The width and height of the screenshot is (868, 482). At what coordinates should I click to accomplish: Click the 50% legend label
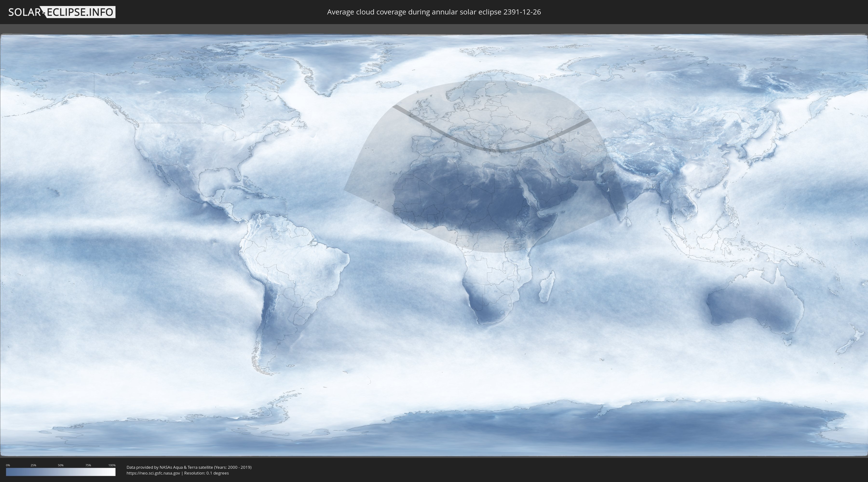(61, 465)
